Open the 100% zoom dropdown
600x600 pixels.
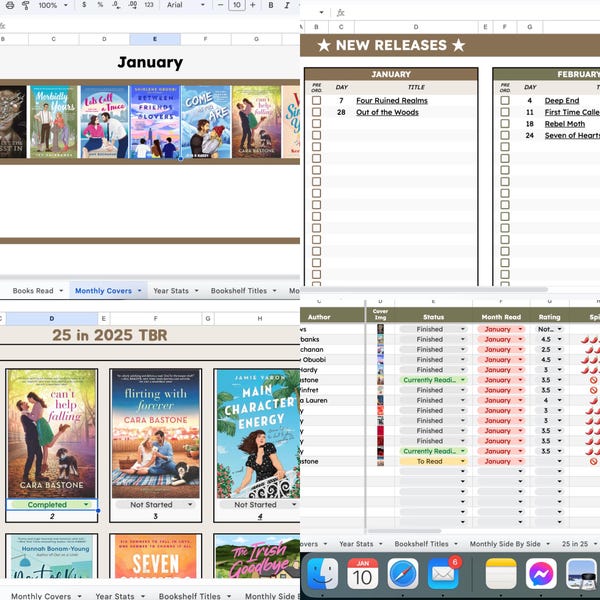click(53, 5)
